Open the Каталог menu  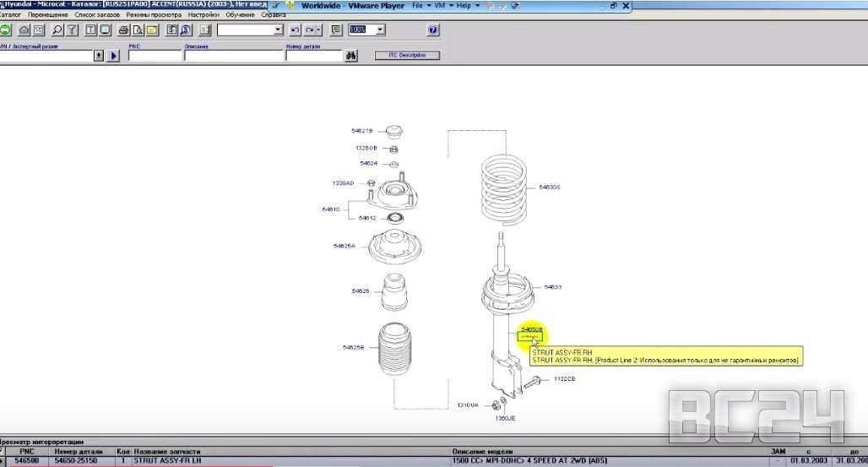(x=10, y=15)
